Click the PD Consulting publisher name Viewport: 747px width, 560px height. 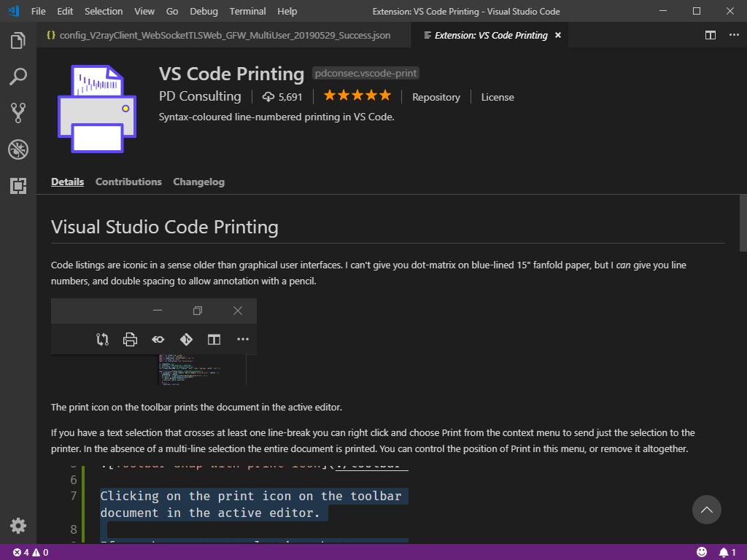(x=200, y=96)
